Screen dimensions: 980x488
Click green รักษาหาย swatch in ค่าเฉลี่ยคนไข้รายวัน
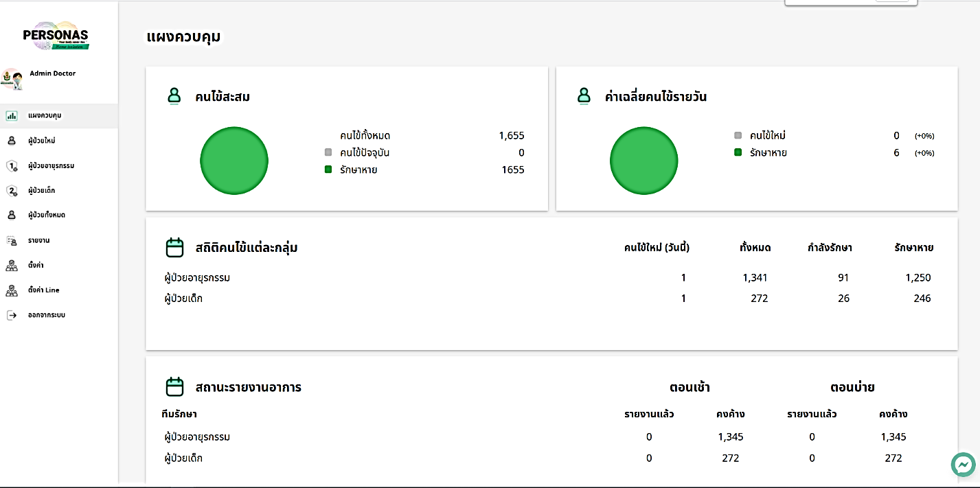(738, 152)
